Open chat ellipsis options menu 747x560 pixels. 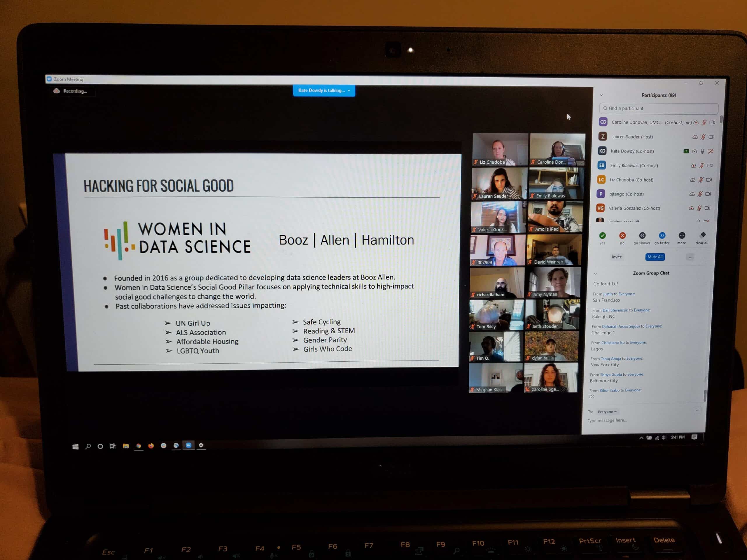tap(697, 410)
